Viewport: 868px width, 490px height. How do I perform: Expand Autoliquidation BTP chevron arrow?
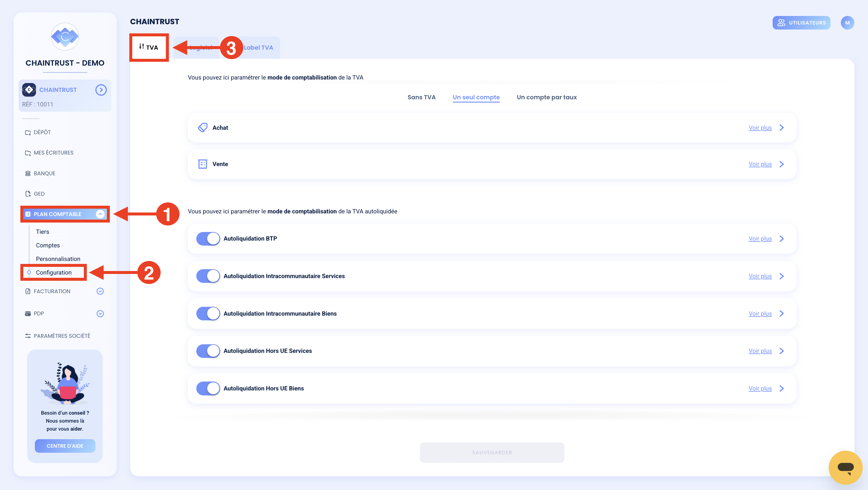click(782, 238)
